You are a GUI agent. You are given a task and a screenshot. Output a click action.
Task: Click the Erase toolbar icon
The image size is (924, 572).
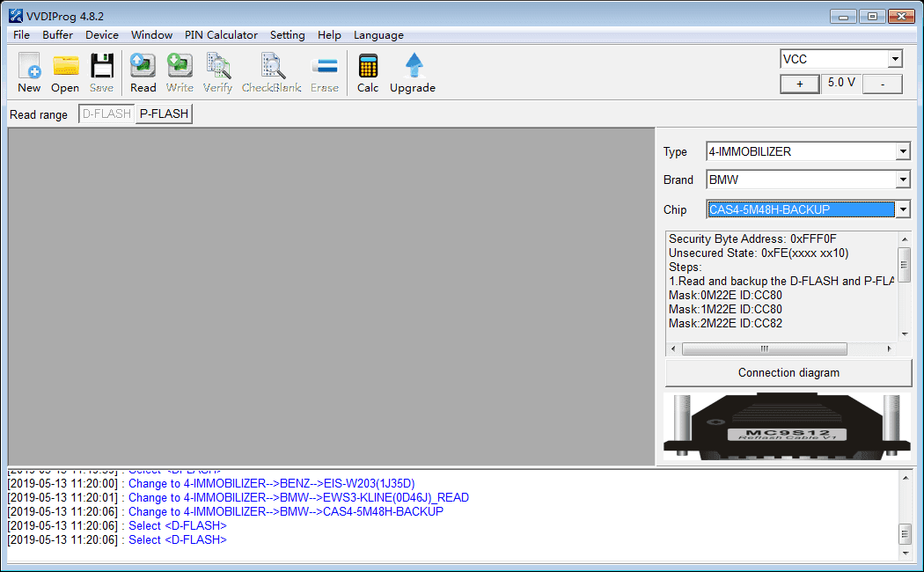click(325, 66)
